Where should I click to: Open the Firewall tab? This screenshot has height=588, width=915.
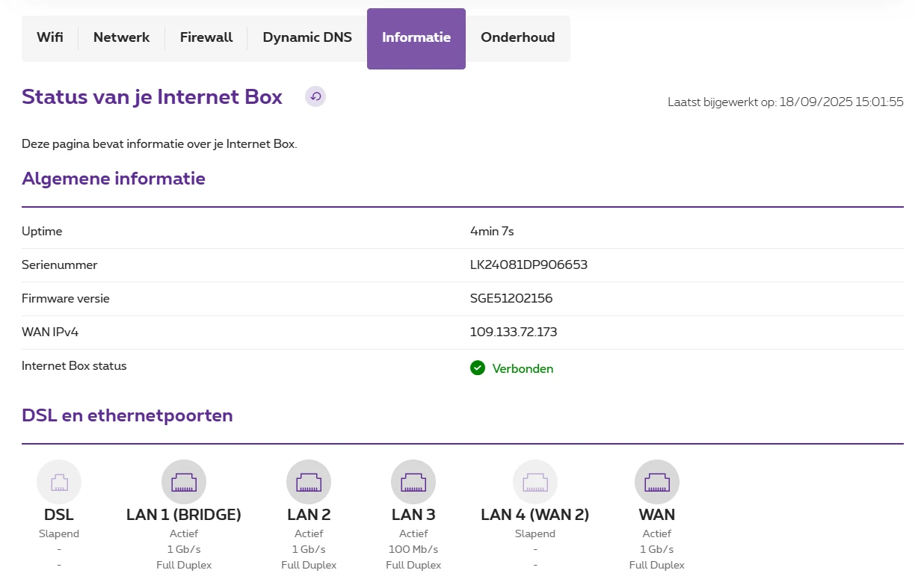click(206, 37)
